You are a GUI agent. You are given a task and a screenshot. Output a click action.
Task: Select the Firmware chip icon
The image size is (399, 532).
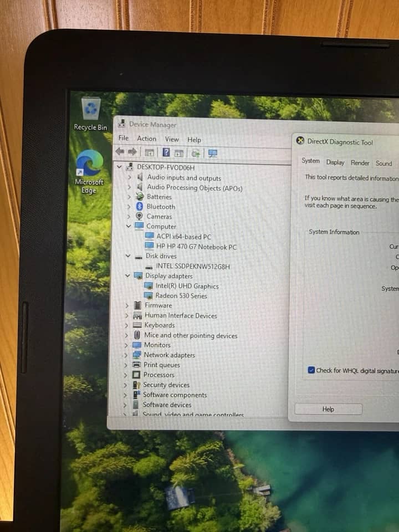coord(138,305)
